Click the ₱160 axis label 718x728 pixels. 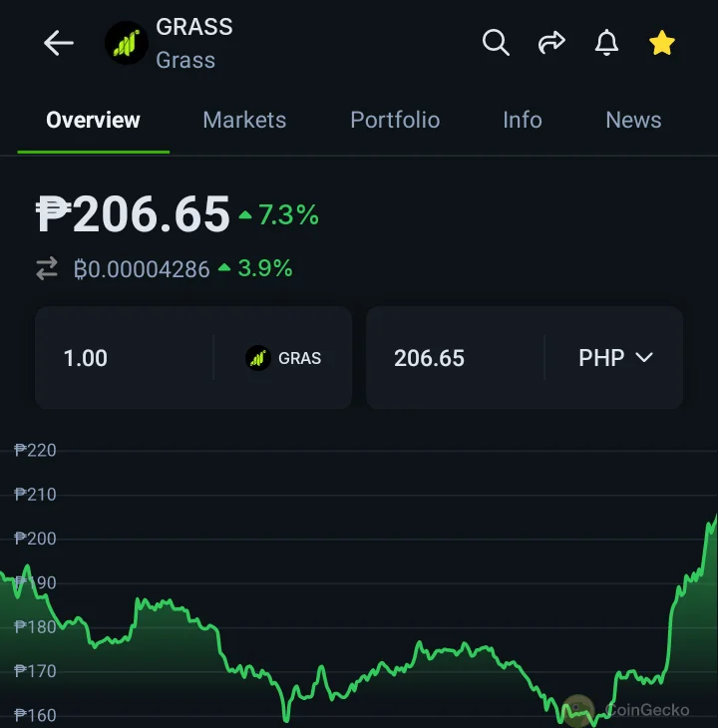pyautogui.click(x=35, y=715)
